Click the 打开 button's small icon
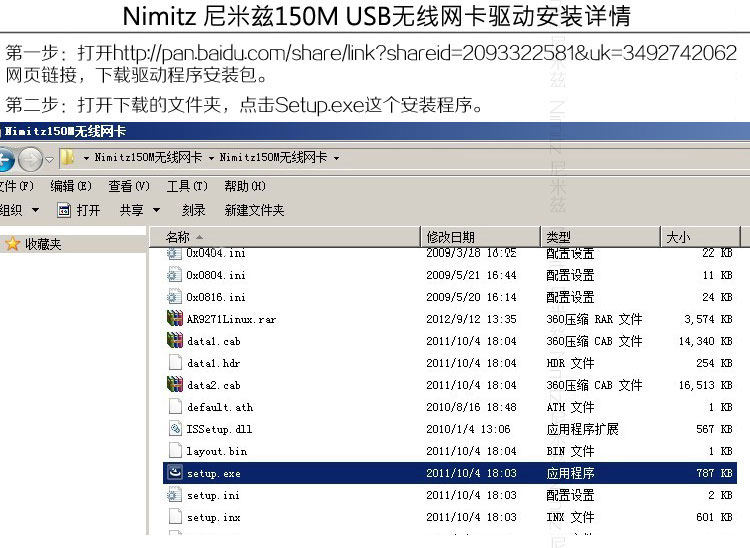This screenshot has width=750, height=548. [x=64, y=209]
